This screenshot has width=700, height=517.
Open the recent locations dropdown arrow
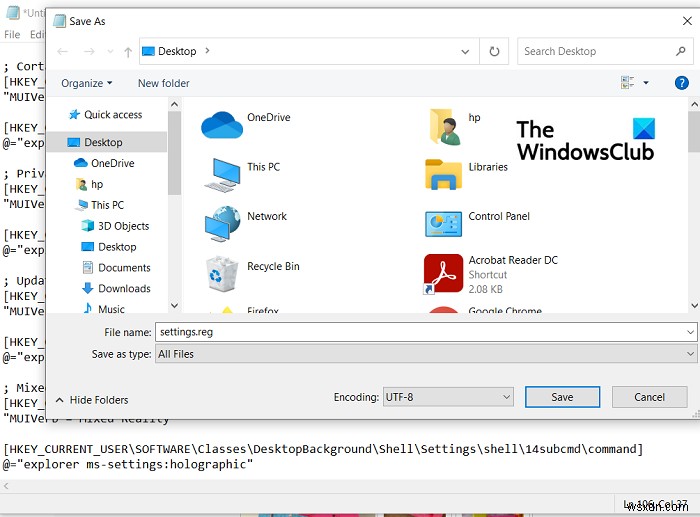110,52
